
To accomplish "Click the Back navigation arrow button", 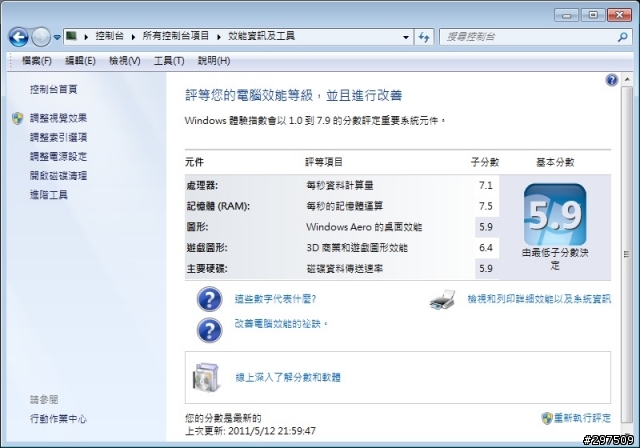I will point(18,37).
